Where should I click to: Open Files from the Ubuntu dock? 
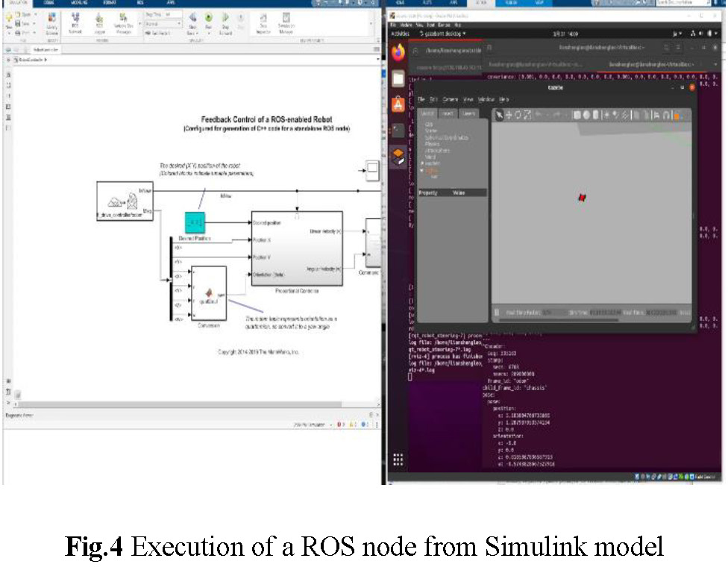pyautogui.click(x=398, y=78)
